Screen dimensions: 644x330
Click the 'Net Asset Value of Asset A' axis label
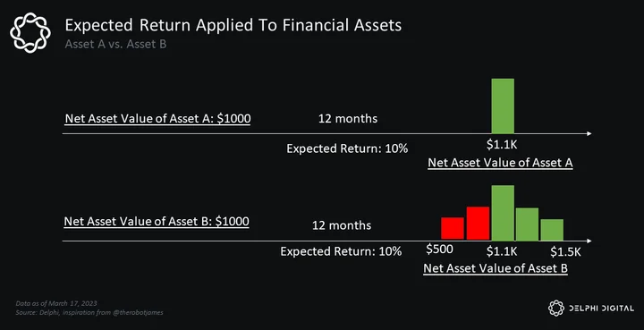point(500,163)
